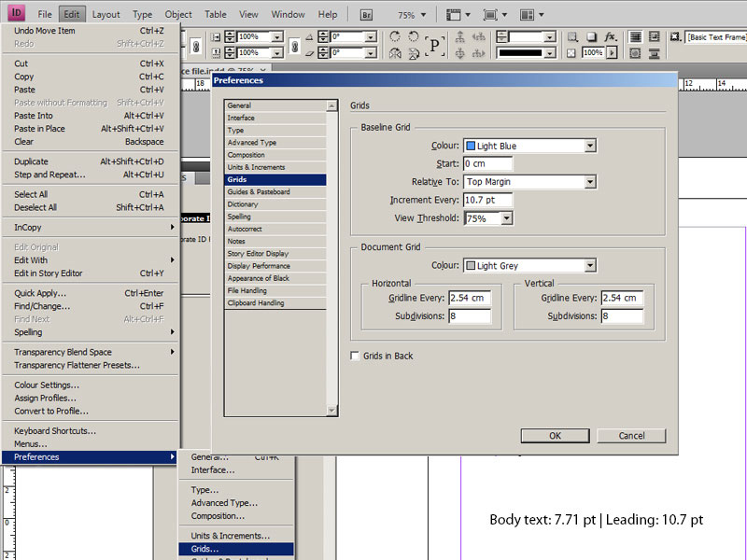Open the Baseline Grid Colour dropdown
This screenshot has width=747, height=560.
click(x=590, y=146)
